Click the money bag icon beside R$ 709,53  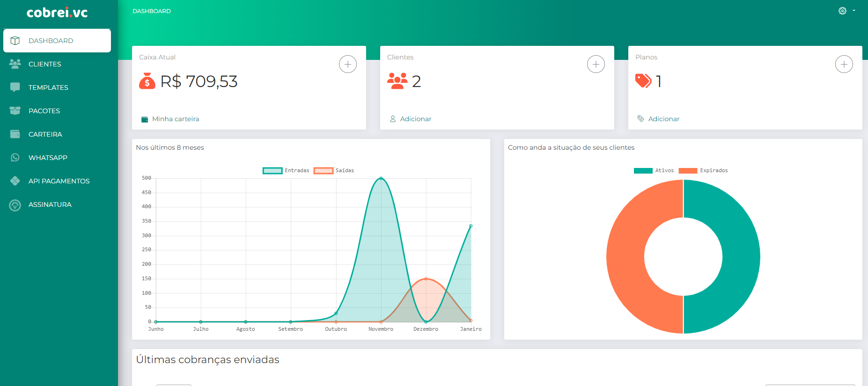[147, 81]
